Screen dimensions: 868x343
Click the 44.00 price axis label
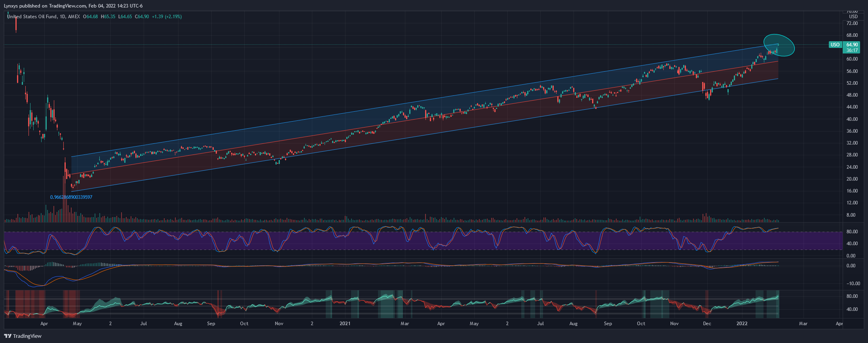point(852,107)
